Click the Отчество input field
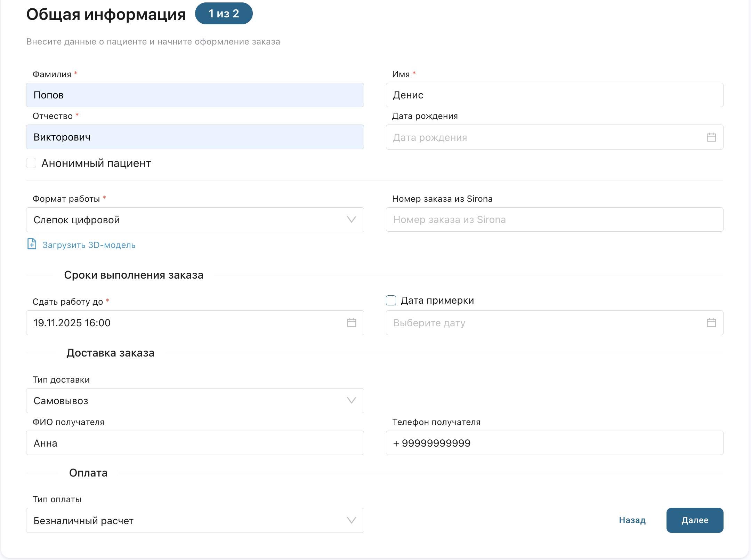The height and width of the screenshot is (560, 751). [195, 137]
